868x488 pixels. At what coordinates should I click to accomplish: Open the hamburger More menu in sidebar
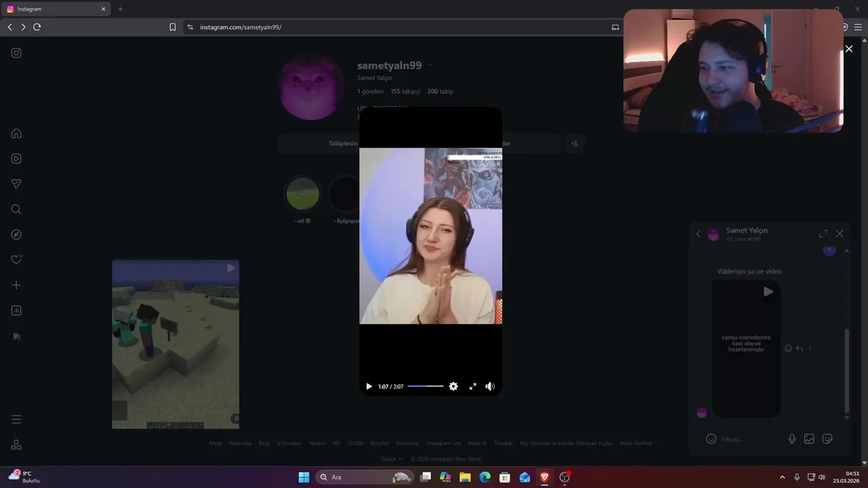click(x=16, y=420)
